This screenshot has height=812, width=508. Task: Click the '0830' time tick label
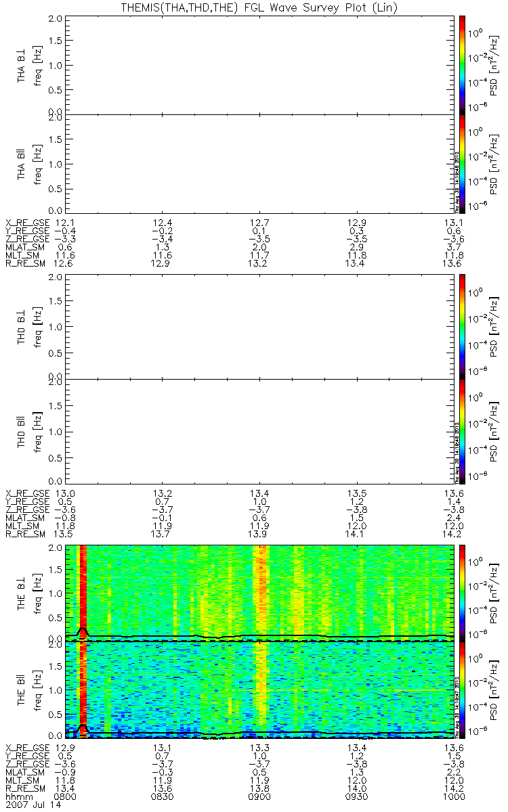pos(163,798)
